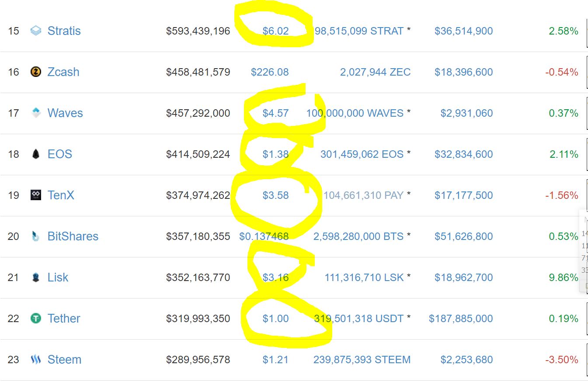Open the Stratis coin name link

64,31
